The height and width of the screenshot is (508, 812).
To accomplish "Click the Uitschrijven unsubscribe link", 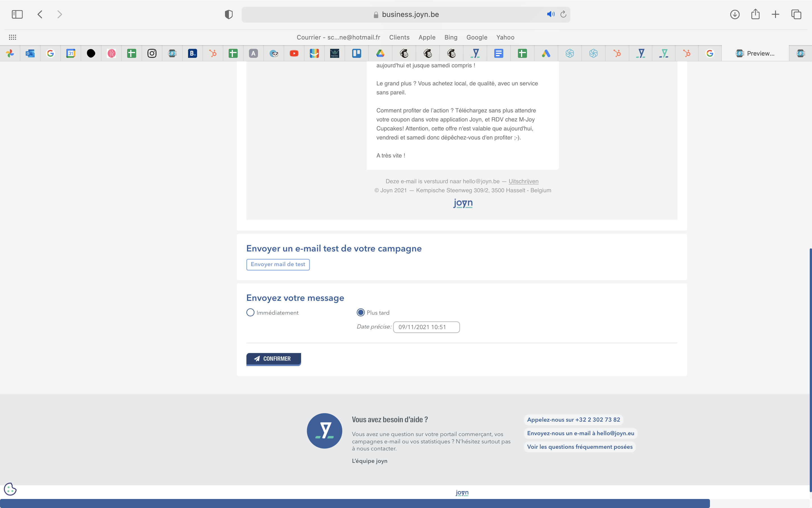I will [524, 181].
